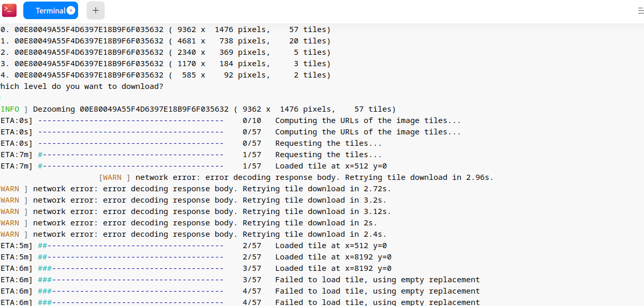The image size is (644, 306).
Task: Click the warning retrying in 2.72s
Action: coord(212,189)
